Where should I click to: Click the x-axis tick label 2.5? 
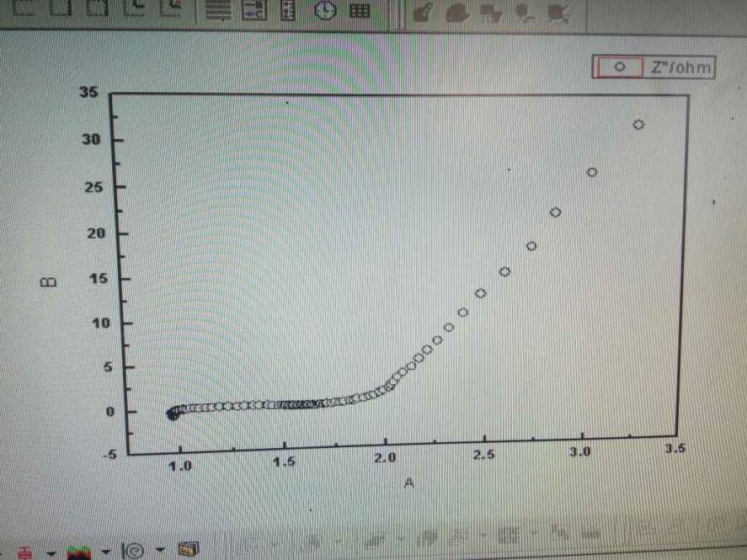pos(484,455)
